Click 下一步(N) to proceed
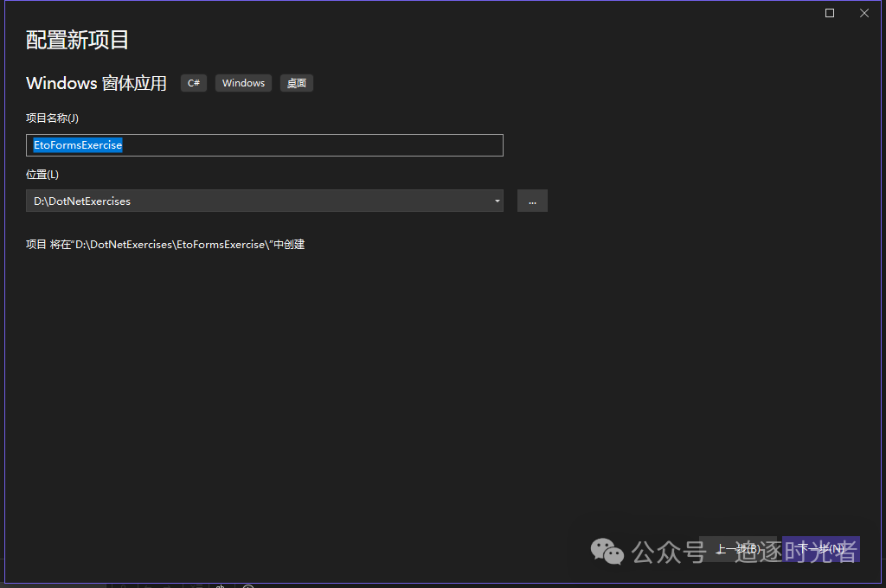The width and height of the screenshot is (886, 588). [x=819, y=548]
